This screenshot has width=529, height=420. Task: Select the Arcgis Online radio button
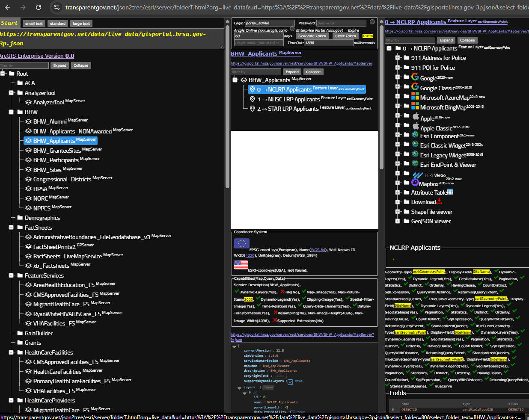[x=292, y=29]
